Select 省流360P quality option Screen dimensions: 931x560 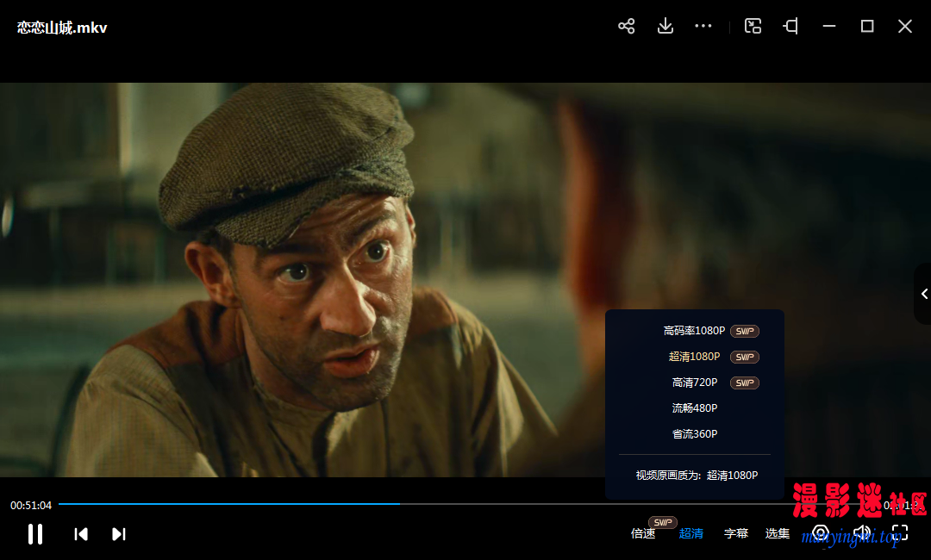tap(695, 433)
